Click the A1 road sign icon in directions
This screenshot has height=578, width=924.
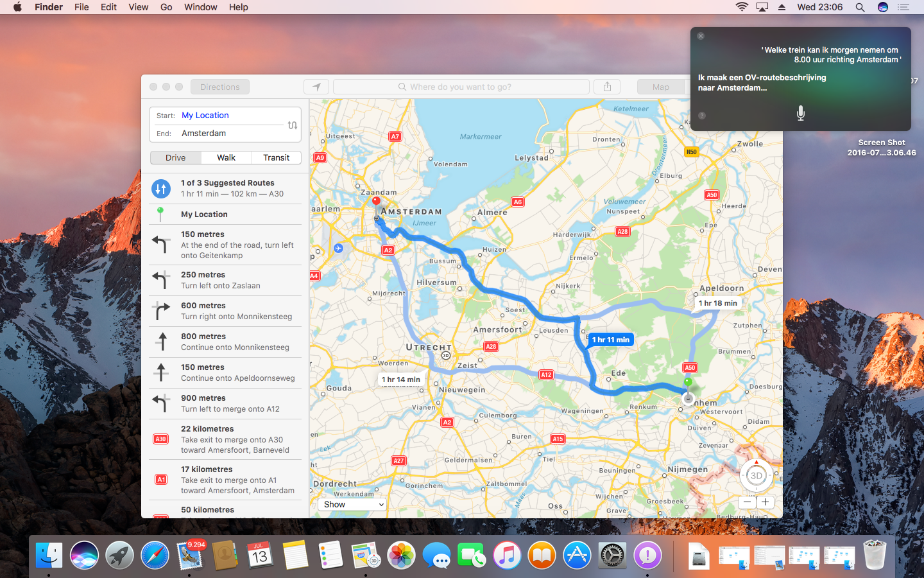click(x=161, y=480)
